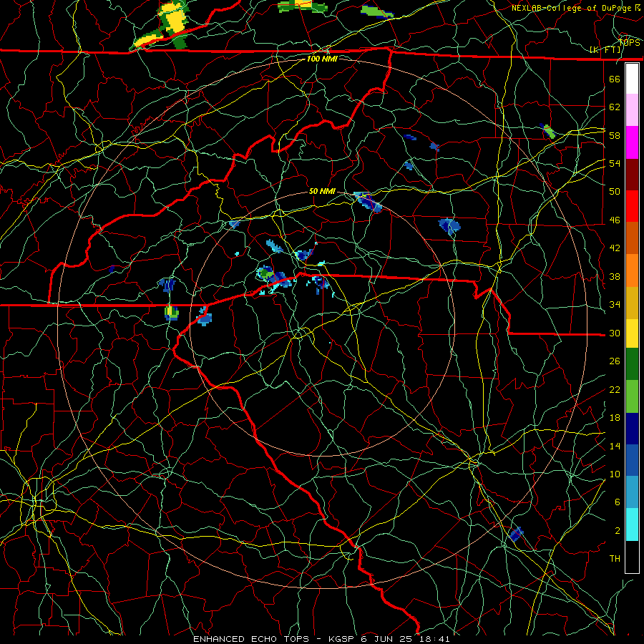Click the legend value "66"

point(615,79)
